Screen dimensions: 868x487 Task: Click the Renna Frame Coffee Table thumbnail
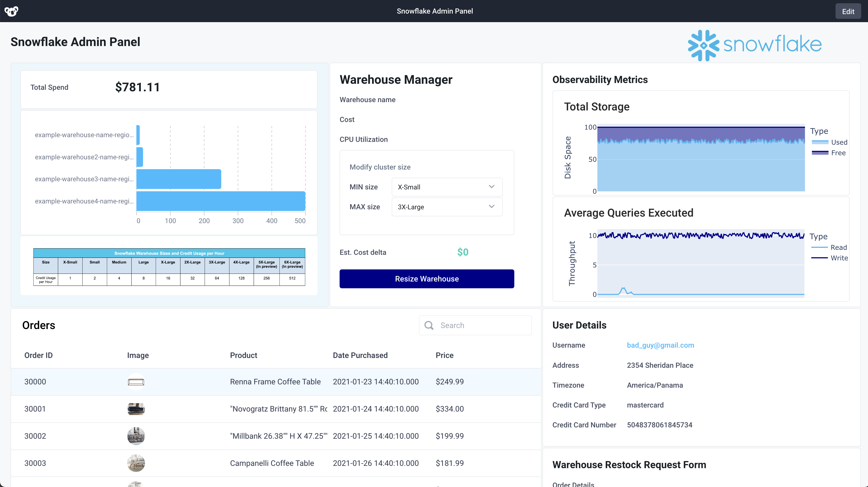(x=136, y=382)
